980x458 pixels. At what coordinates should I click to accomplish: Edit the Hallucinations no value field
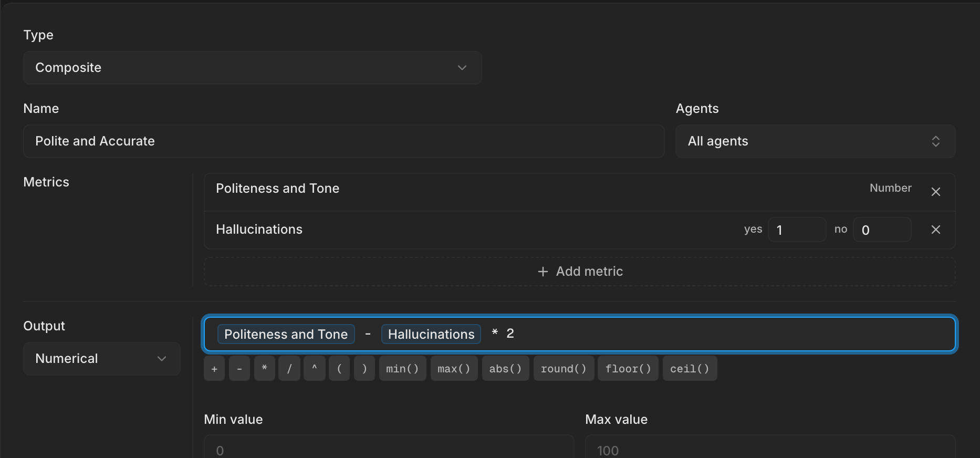click(882, 230)
